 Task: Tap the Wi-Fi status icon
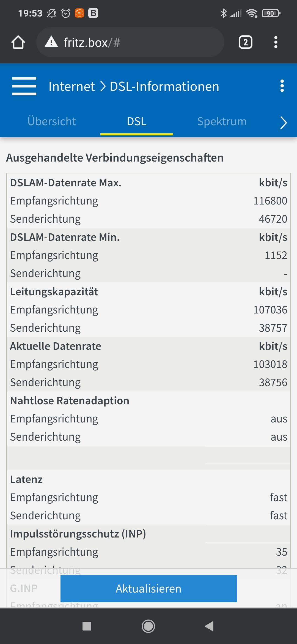tap(252, 13)
